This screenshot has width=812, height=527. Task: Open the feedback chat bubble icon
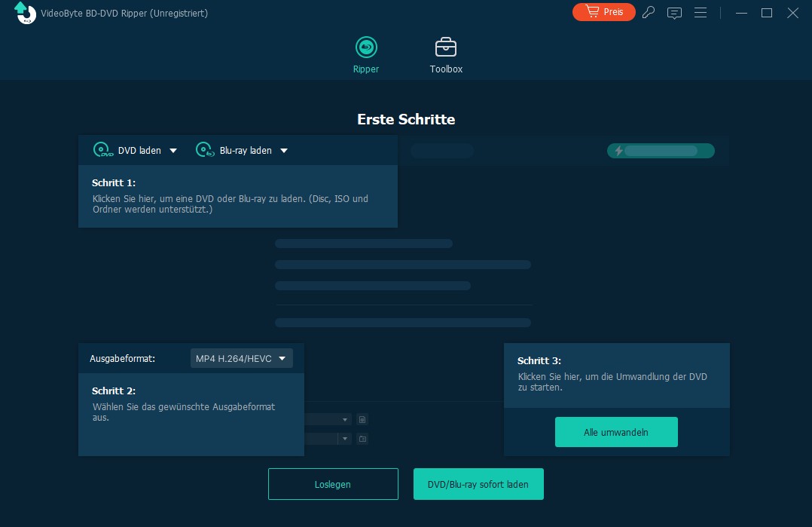point(674,13)
